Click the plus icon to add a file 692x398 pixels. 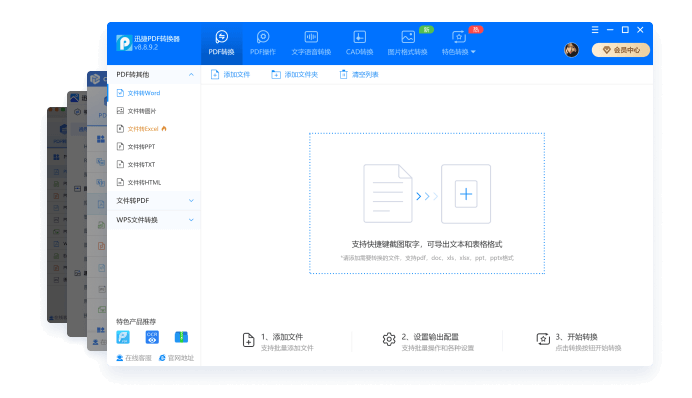466,194
